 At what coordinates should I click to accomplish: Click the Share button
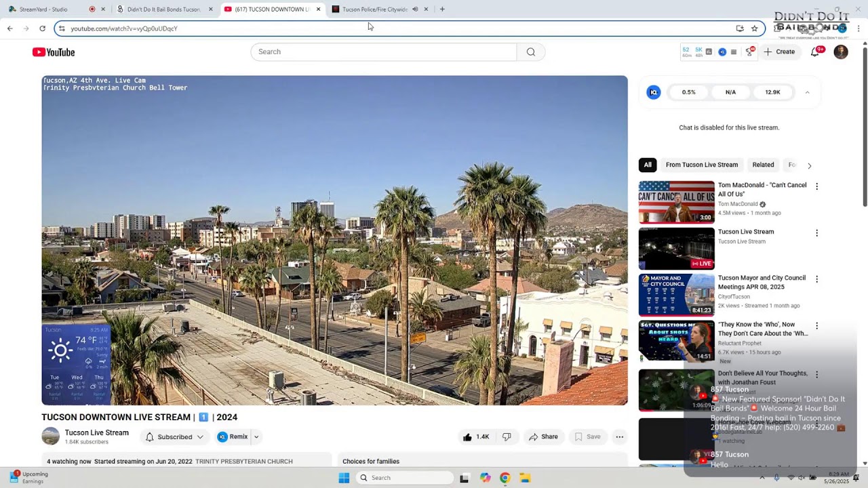click(x=543, y=437)
